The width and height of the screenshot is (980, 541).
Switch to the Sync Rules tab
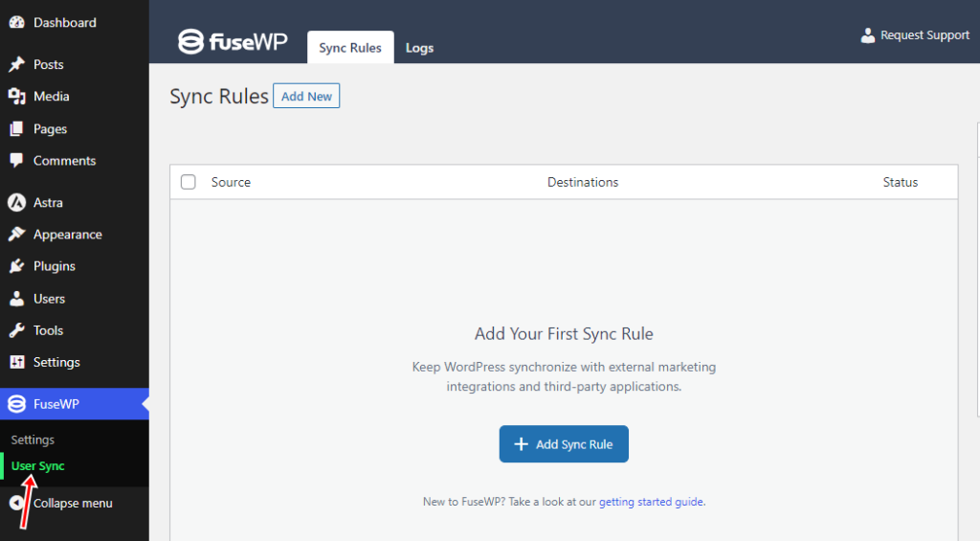[350, 48]
